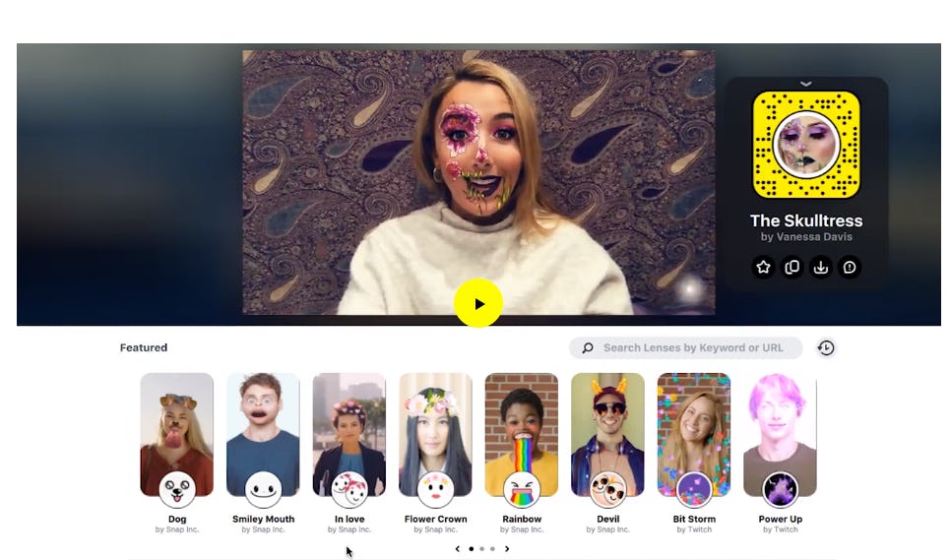Click the Flower Crown name label
The height and width of the screenshot is (560, 951).
435,519
